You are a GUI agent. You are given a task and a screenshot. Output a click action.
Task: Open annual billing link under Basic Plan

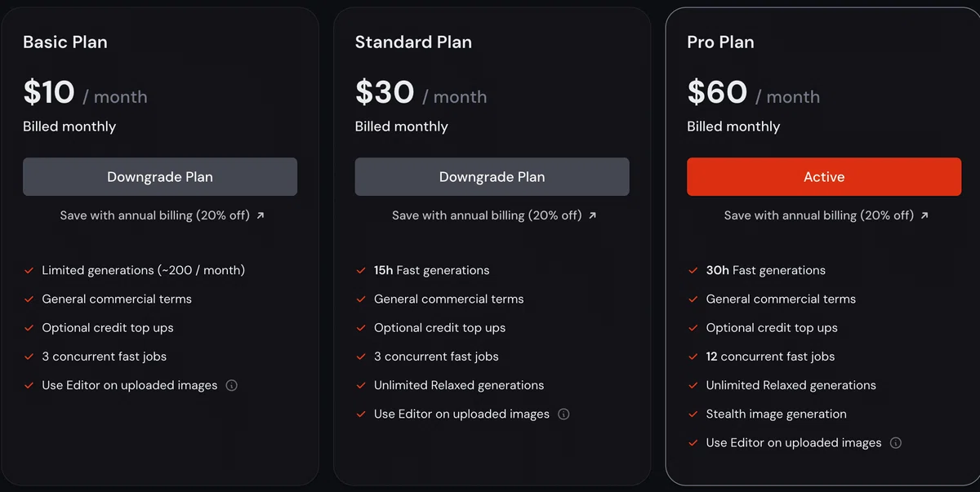[162, 215]
